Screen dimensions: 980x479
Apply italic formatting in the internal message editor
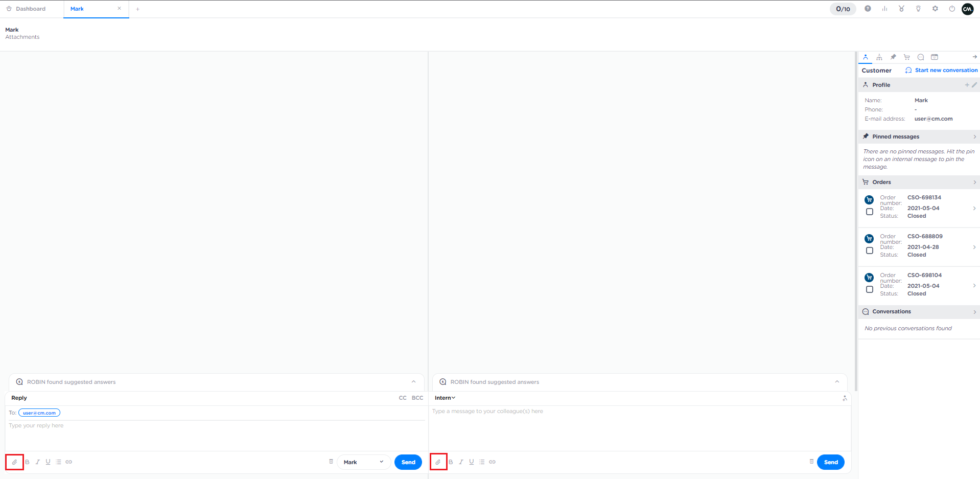pyautogui.click(x=461, y=462)
